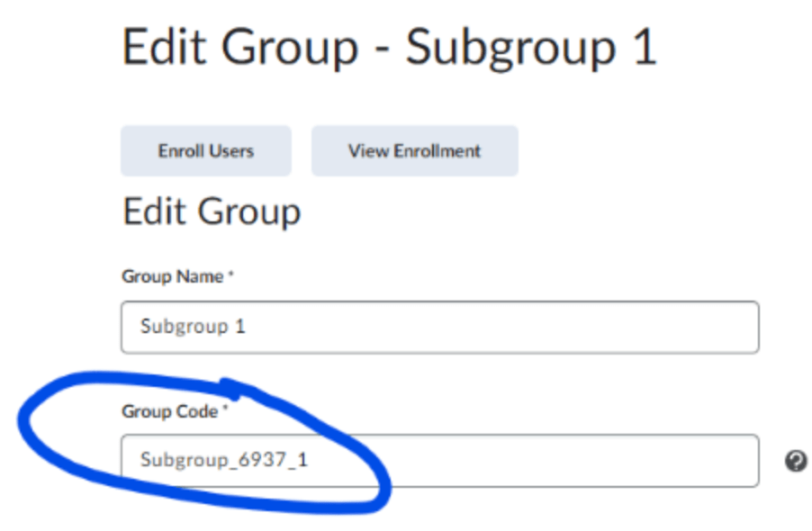812x531 pixels.
Task: Check current members via View Enrollment
Action: (x=414, y=150)
